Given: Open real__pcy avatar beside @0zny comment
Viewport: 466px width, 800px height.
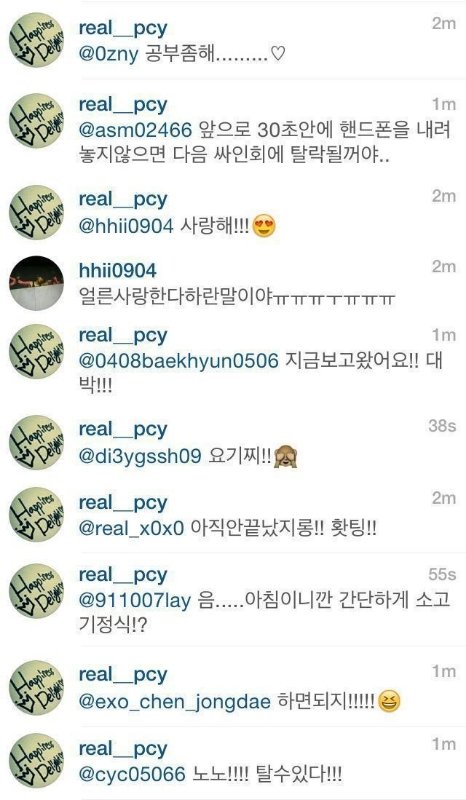Looking at the screenshot, I should tap(36, 40).
